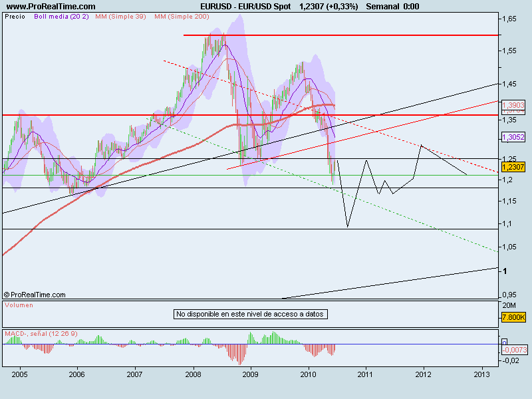Click the yellow 1,2307 current price tag
The image size is (532, 399).
pos(513,167)
